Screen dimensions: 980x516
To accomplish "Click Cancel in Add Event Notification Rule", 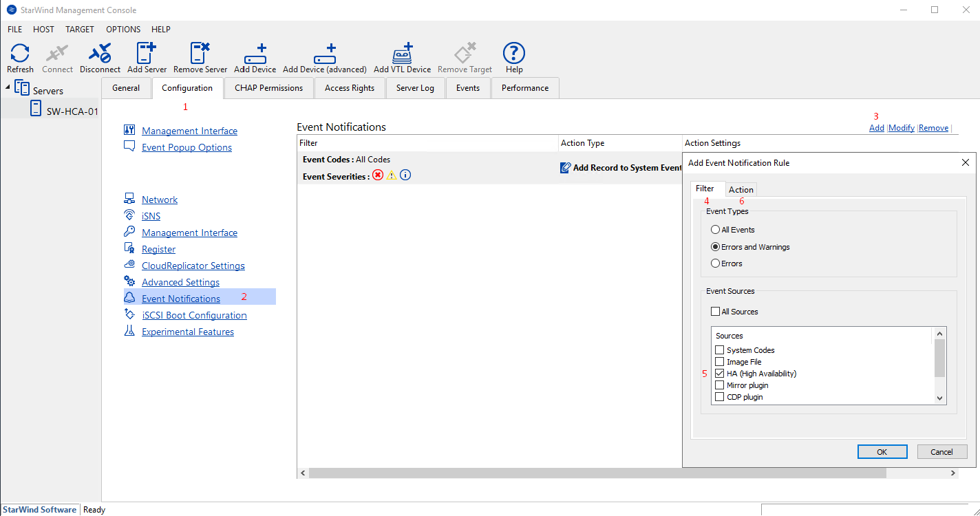I will (x=942, y=452).
